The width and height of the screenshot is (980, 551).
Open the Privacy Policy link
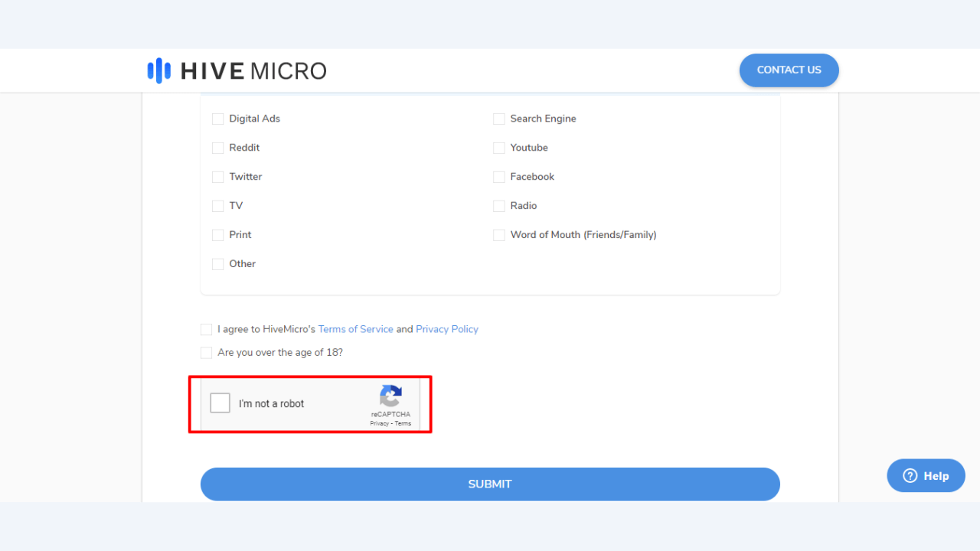(x=447, y=329)
